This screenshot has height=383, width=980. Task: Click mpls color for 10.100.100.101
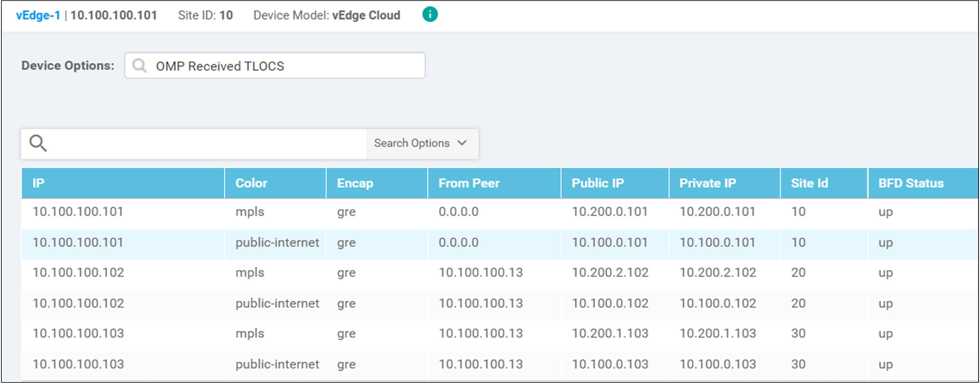click(250, 212)
